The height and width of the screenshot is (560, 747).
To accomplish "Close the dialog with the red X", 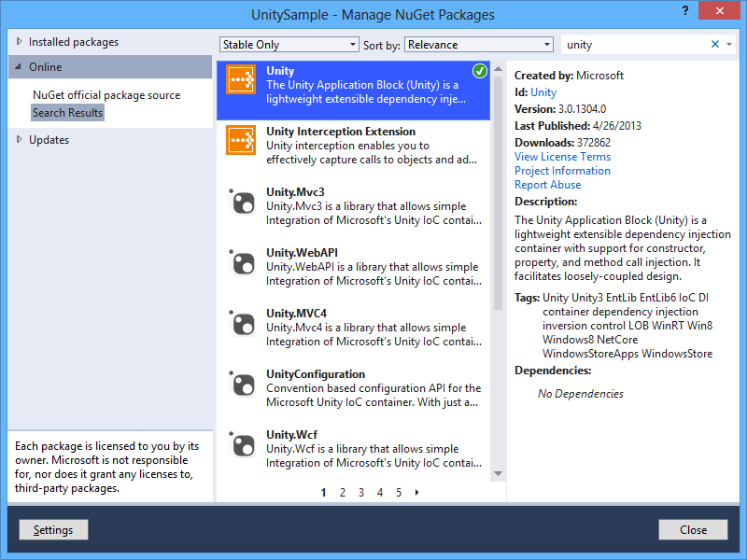I will pyautogui.click(x=719, y=10).
